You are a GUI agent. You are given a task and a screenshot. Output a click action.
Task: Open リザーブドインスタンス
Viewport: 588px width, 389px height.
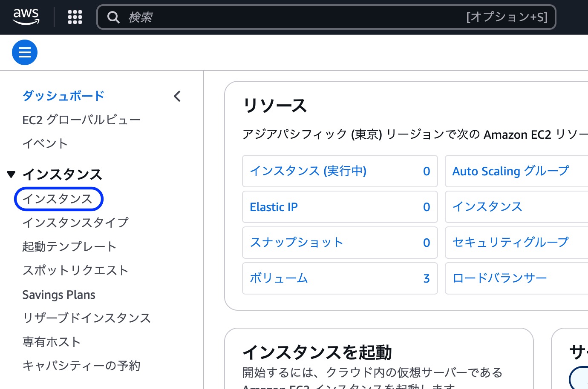86,318
